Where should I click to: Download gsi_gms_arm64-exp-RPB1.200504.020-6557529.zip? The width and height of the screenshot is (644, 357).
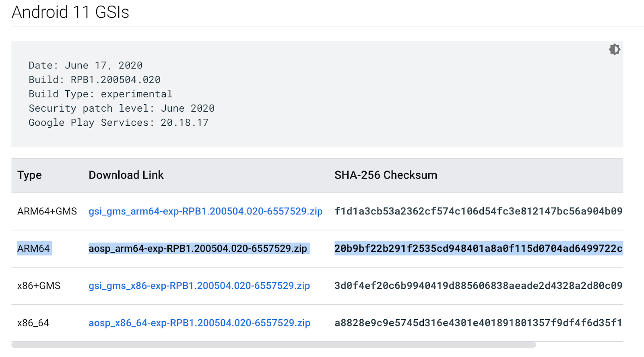[205, 211]
